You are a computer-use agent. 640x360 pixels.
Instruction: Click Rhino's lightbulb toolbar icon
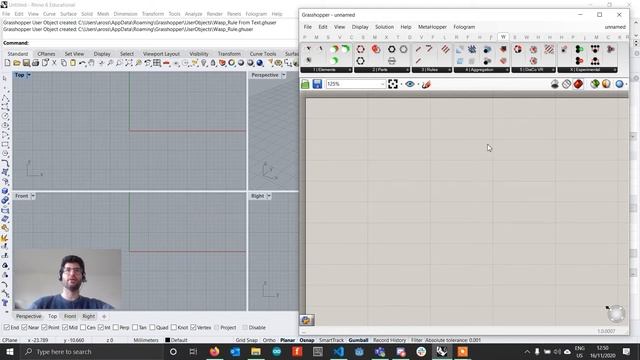point(204,63)
